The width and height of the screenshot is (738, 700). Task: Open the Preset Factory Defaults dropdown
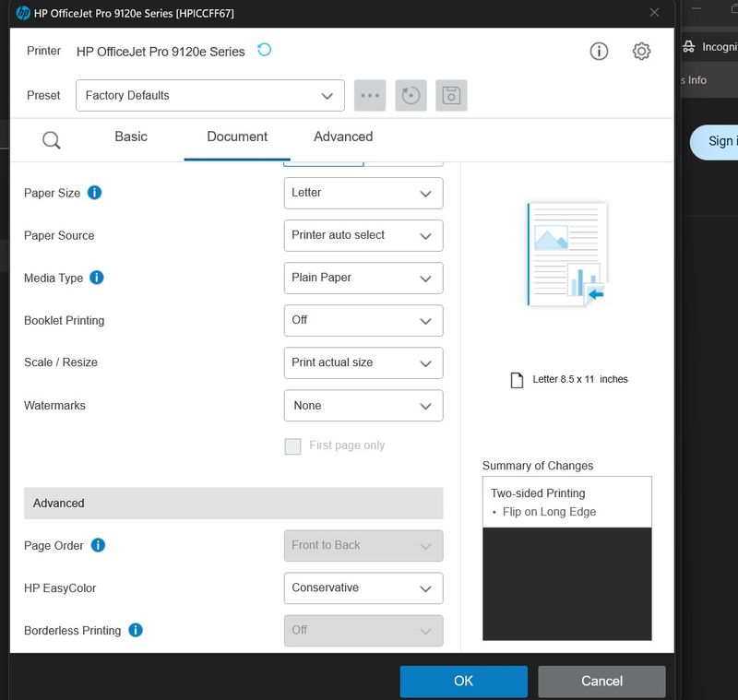210,96
